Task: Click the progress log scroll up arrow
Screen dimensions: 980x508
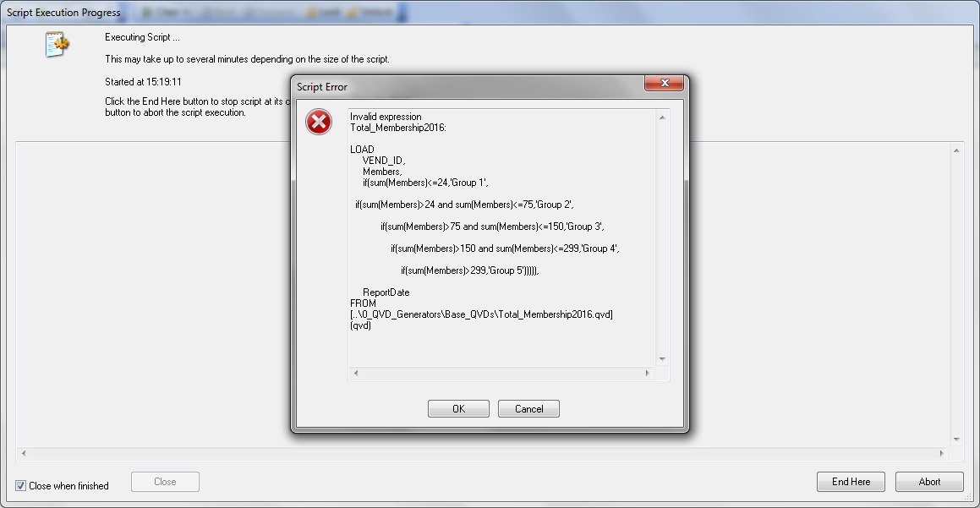Action: [x=956, y=150]
